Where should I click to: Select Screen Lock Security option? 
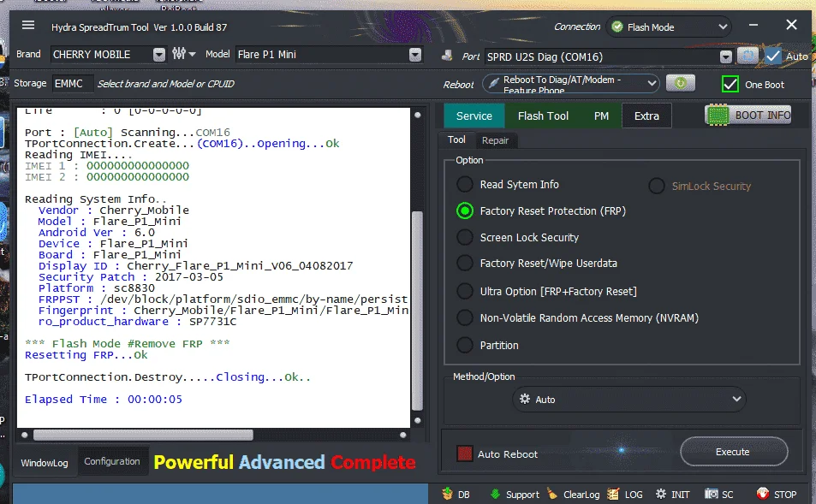pos(465,237)
